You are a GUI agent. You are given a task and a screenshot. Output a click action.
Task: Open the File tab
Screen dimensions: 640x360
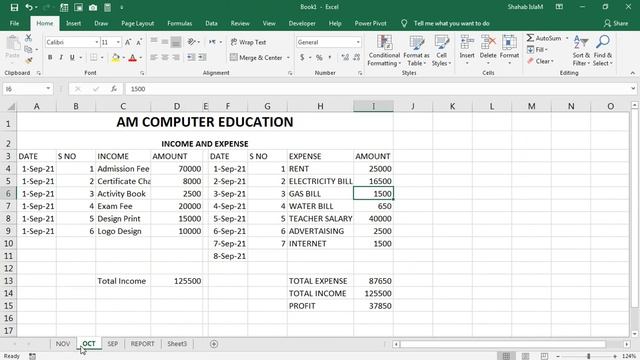pyautogui.click(x=14, y=23)
